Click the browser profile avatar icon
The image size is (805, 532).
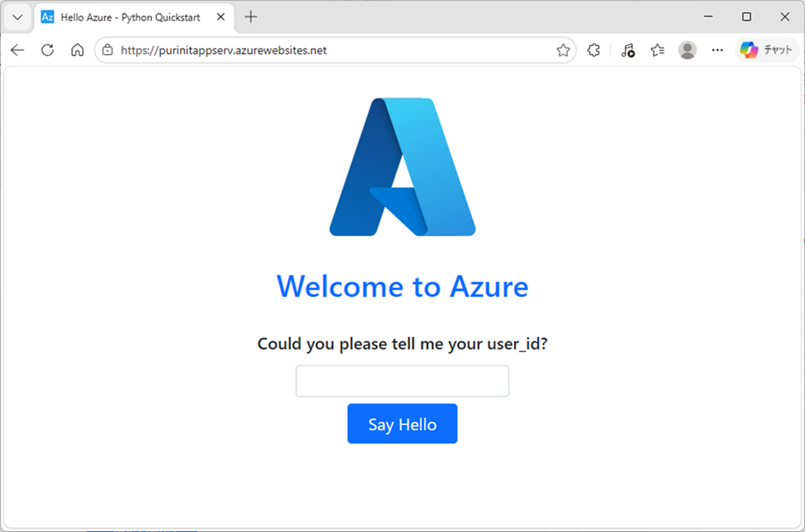pos(687,50)
